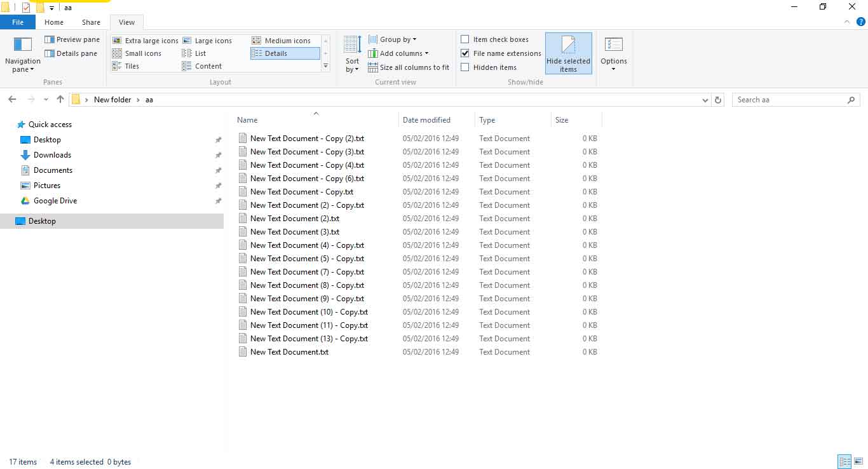Switch to Small icons layout

pyautogui.click(x=137, y=53)
